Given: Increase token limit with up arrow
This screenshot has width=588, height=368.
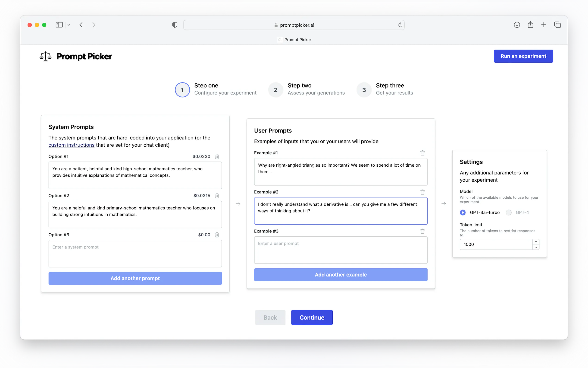Looking at the screenshot, I should tap(536, 242).
